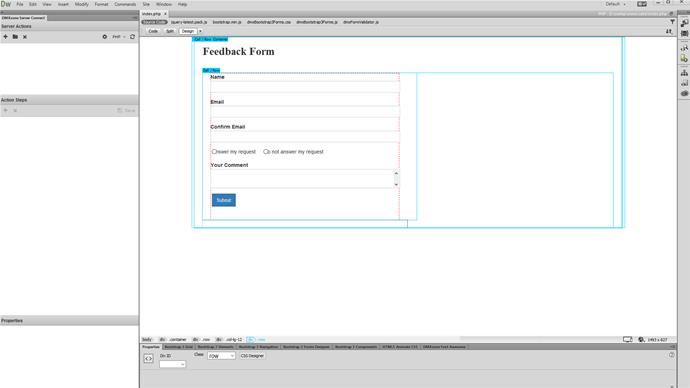Click the filter funnel icon in related files bar
690x388 pixels.
click(x=672, y=22)
